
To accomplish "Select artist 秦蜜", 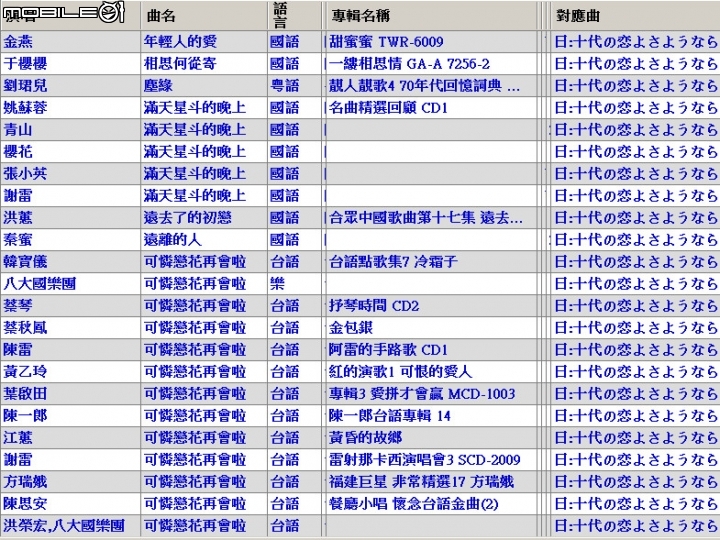I will pos(18,240).
